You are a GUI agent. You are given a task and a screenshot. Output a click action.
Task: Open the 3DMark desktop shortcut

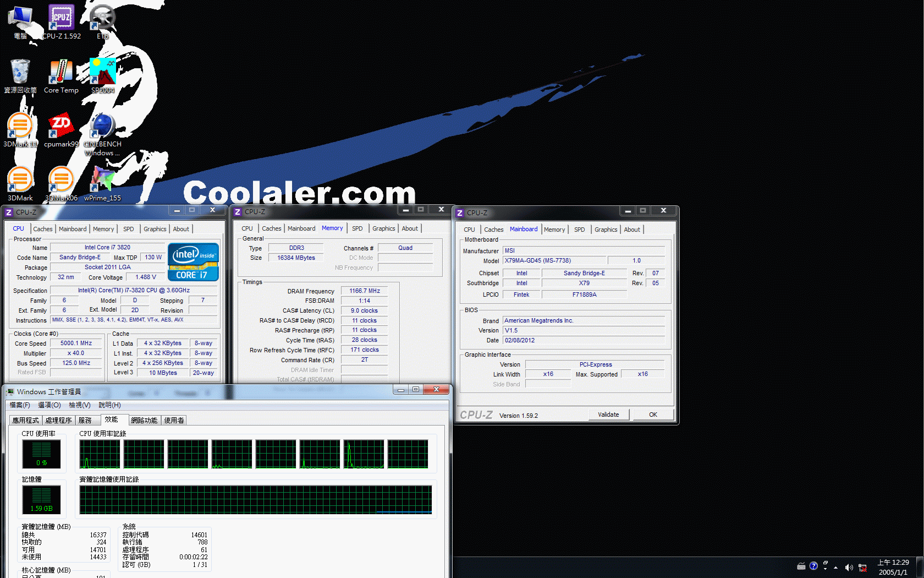(x=20, y=184)
